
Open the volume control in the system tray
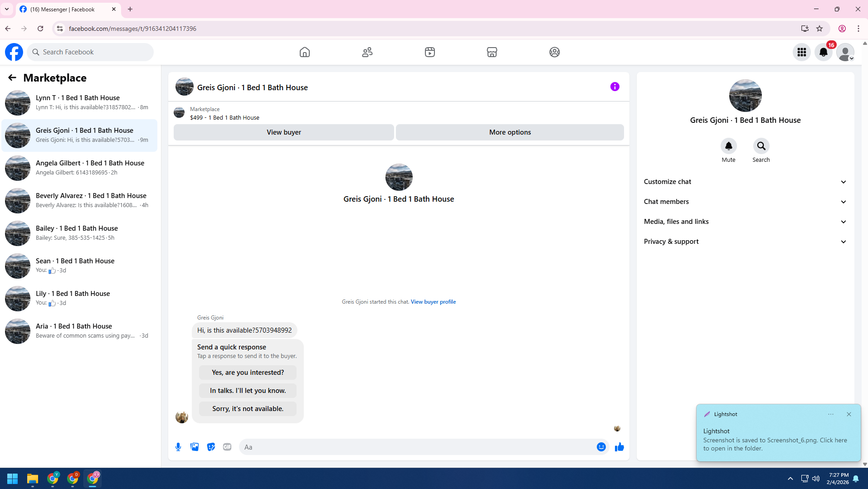tap(816, 479)
